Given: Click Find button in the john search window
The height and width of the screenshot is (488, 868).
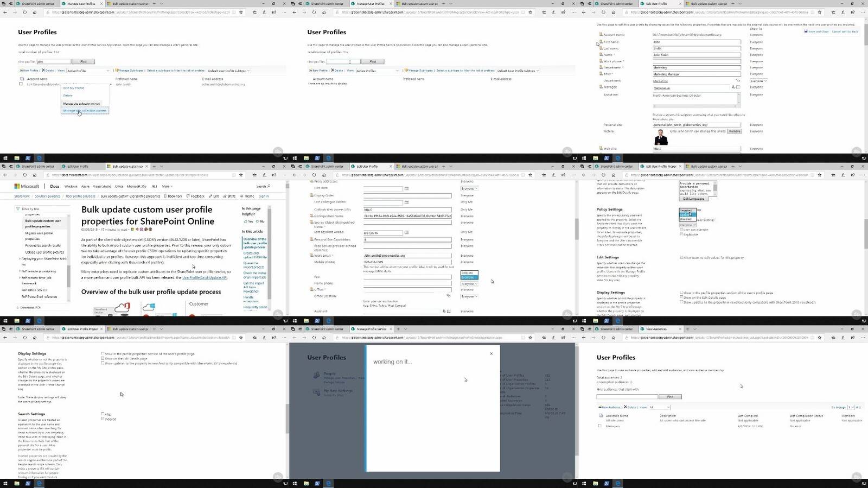Looking at the screenshot, I should point(83,61).
